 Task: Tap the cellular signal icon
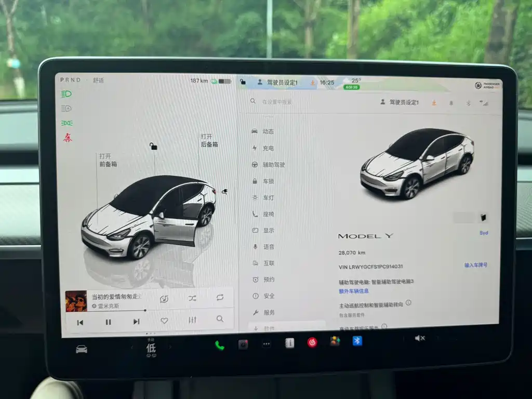click(484, 103)
